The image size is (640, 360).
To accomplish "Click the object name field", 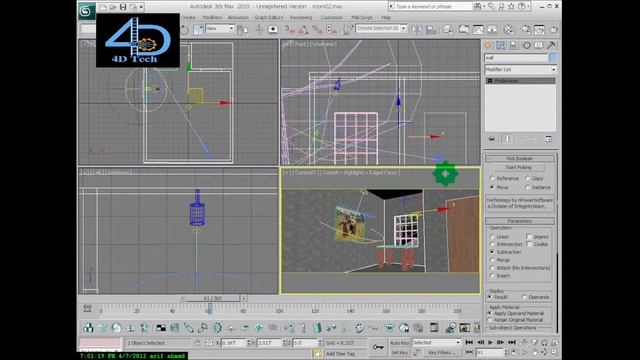I will click(516, 58).
